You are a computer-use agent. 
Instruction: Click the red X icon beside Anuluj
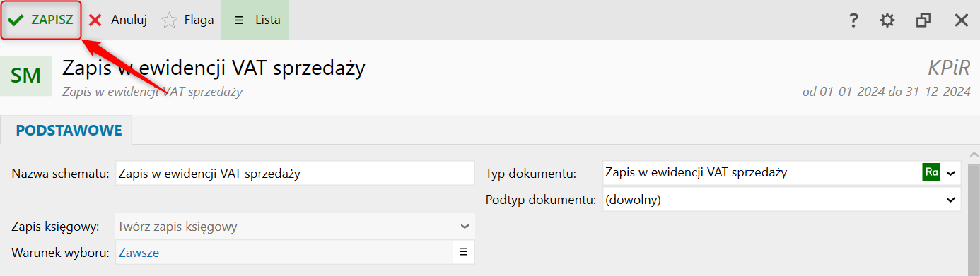(x=95, y=20)
